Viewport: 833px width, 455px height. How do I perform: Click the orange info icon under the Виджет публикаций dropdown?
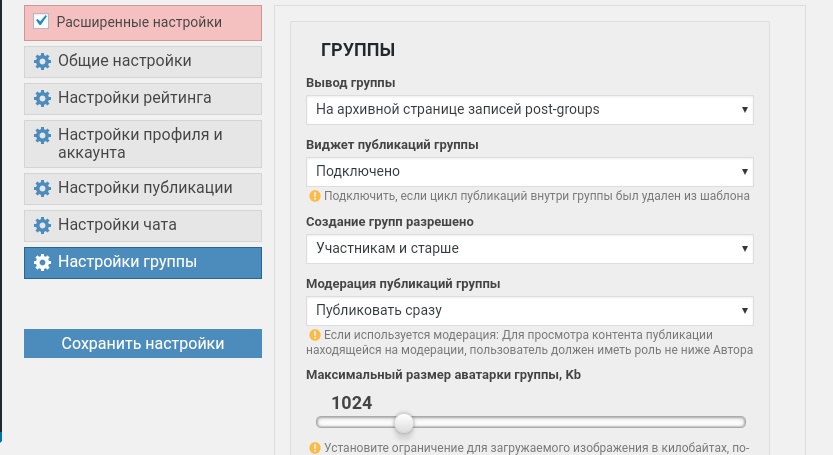pos(314,196)
